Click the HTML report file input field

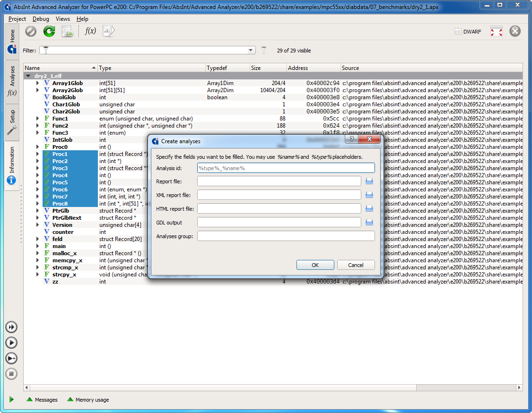click(279, 208)
